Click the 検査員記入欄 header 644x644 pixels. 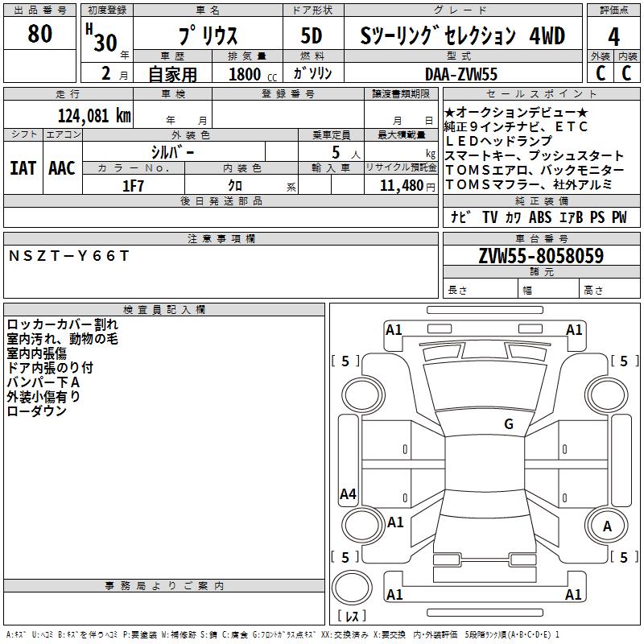click(164, 310)
